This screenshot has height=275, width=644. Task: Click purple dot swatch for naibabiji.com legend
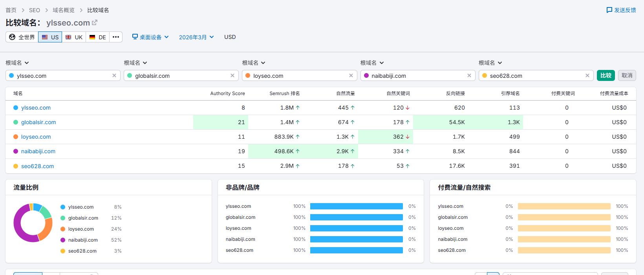63,240
